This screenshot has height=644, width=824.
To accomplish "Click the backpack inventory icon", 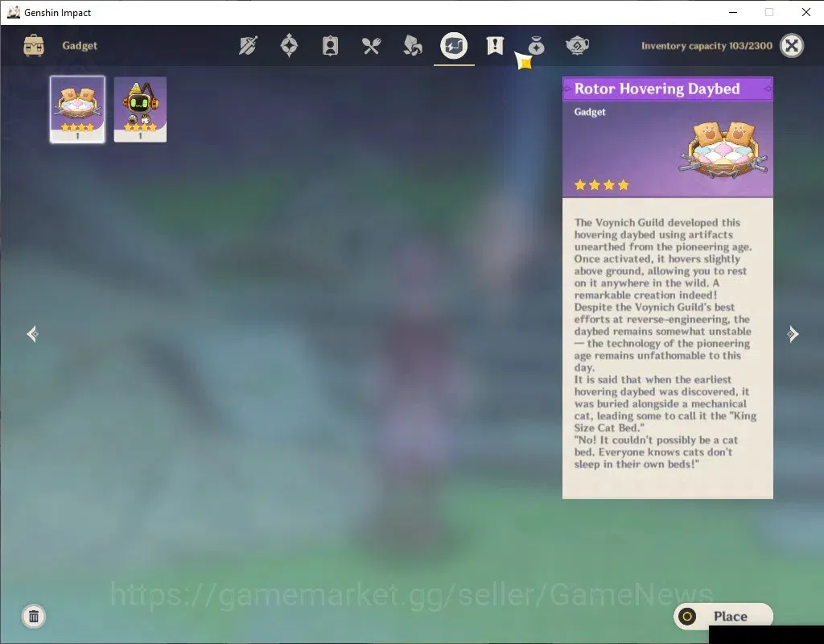I will tap(34, 46).
